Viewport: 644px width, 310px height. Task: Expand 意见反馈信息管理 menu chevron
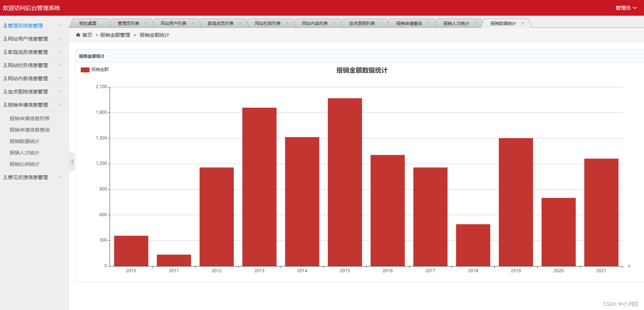click(x=61, y=177)
